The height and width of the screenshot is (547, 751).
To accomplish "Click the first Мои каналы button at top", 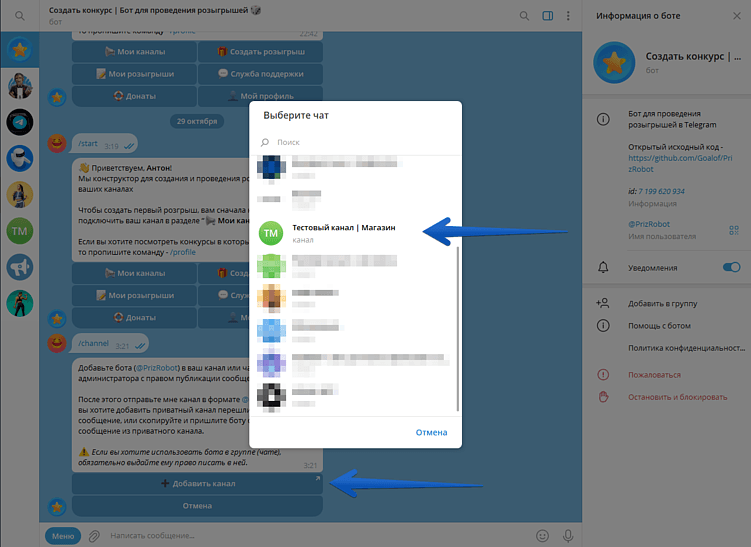I will tap(135, 52).
